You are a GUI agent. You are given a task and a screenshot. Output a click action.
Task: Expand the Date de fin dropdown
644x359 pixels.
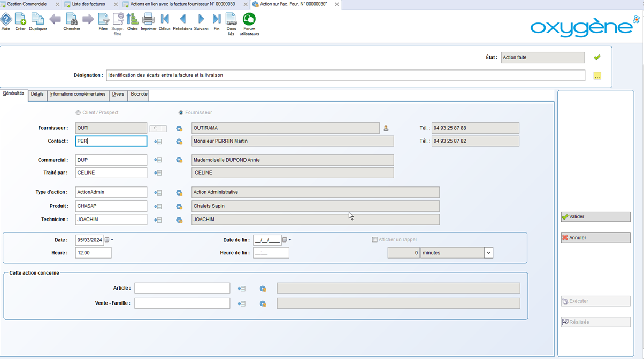tap(290, 240)
